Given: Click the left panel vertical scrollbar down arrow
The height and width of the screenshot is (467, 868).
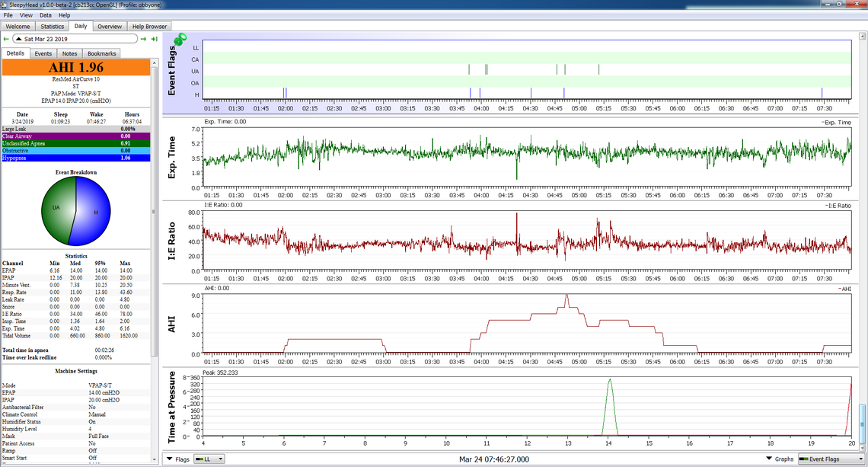Looking at the screenshot, I should (154, 459).
